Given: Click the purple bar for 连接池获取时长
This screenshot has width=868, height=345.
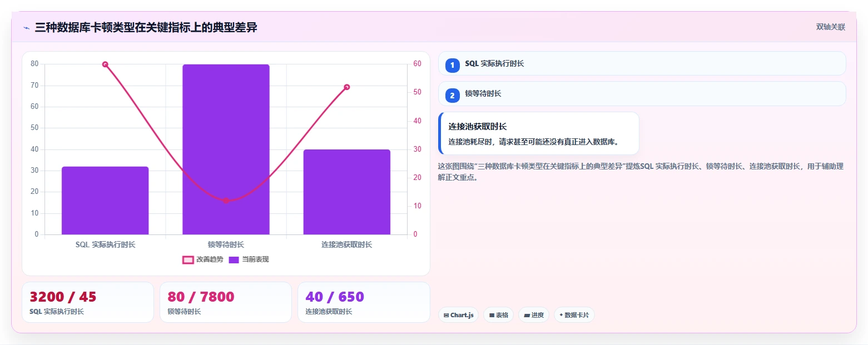Looking at the screenshot, I should [347, 192].
